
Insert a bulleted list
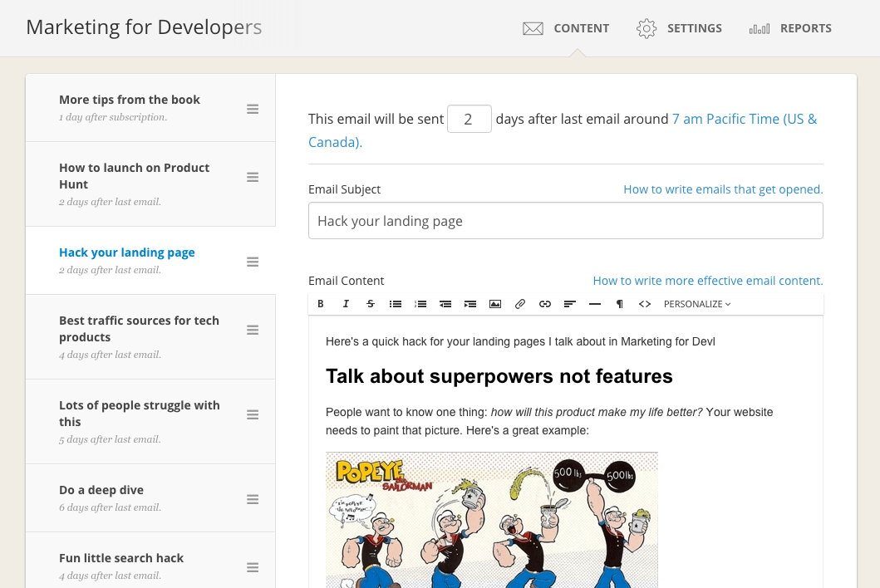(x=396, y=304)
